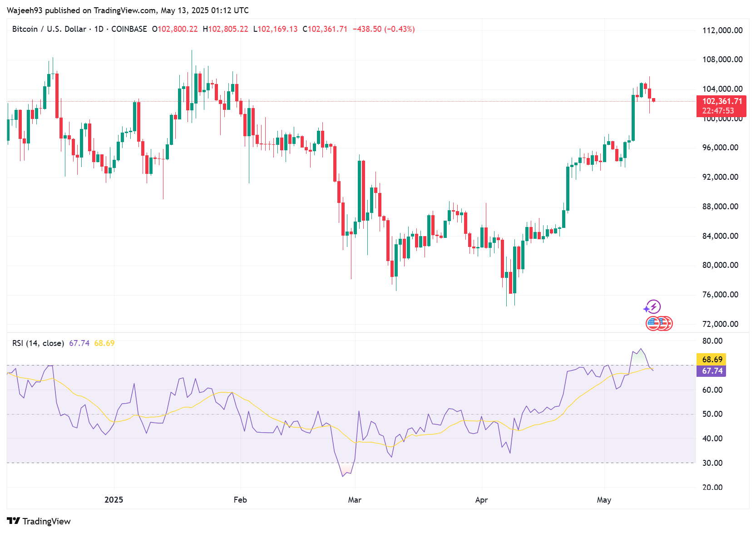
Task: Click the 2025 label on time axis
Action: point(114,499)
